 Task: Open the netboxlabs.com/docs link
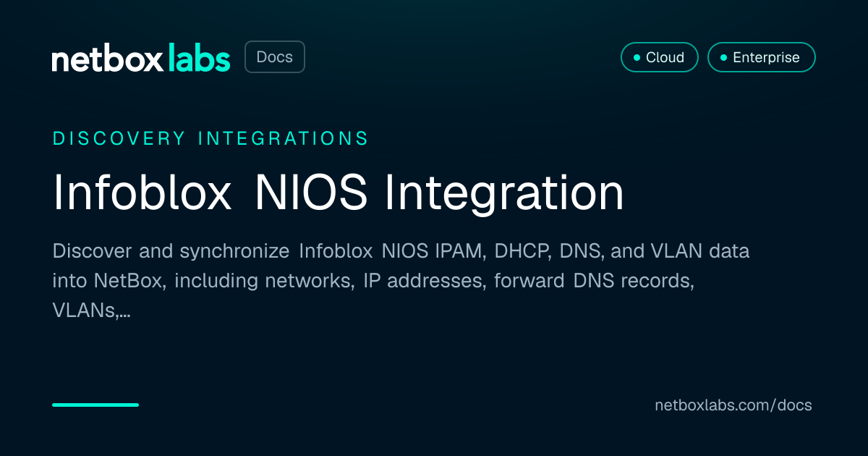[733, 405]
